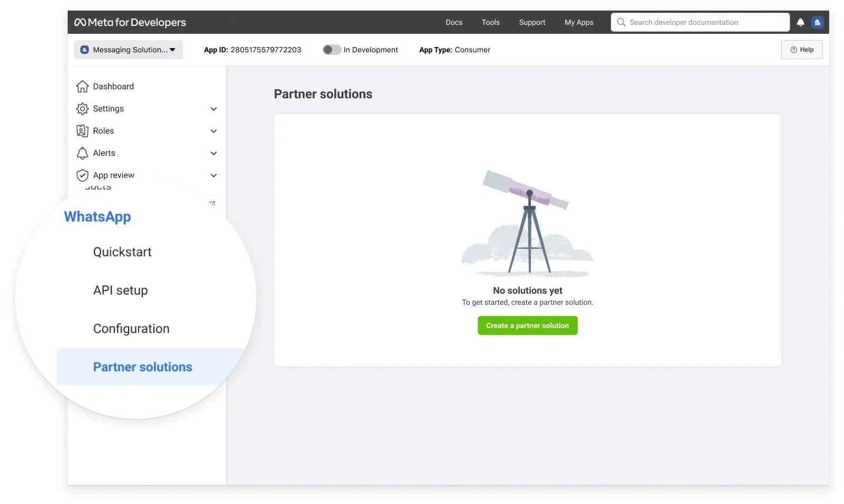Click the Settings gear icon in sidebar

82,109
